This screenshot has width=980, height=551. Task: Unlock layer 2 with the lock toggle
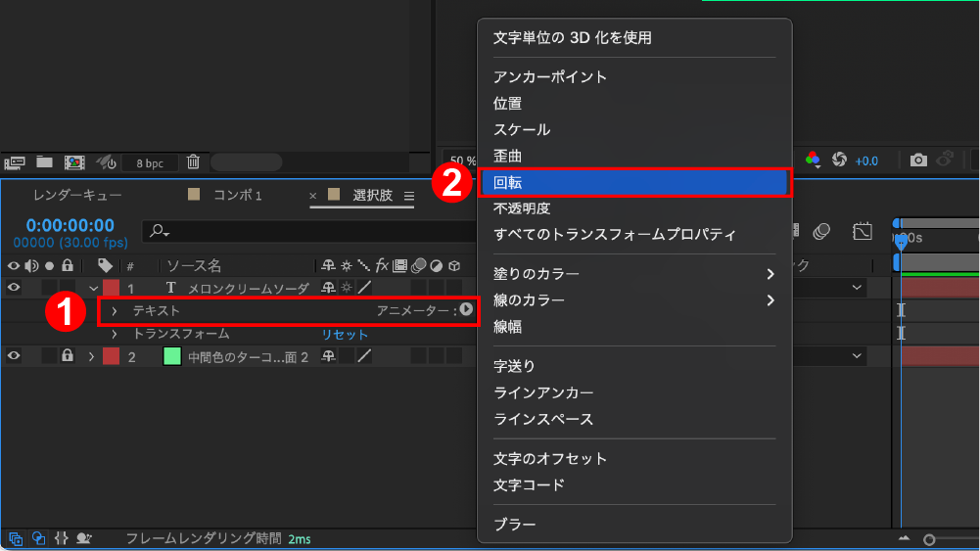pyautogui.click(x=68, y=355)
